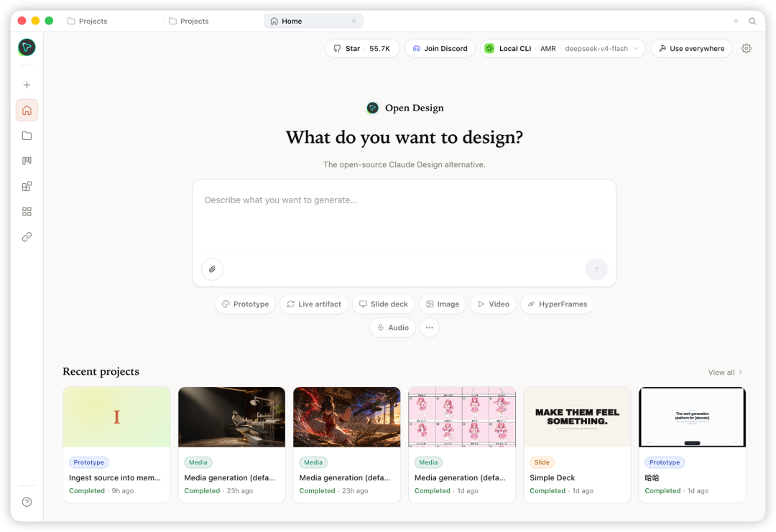Viewport: 776px width, 532px height.
Task: Open the folder (Projects) sidebar icon
Action: pyautogui.click(x=27, y=136)
